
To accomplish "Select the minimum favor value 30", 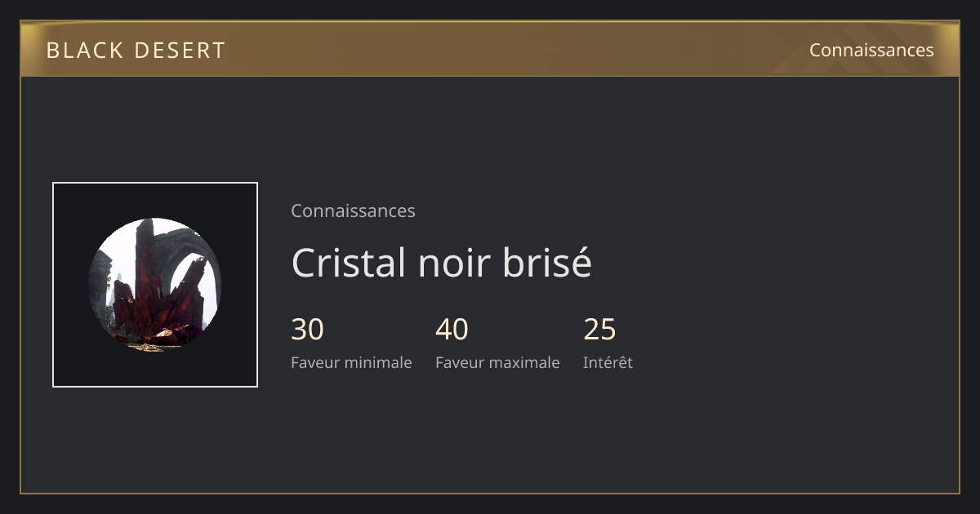I will (307, 330).
